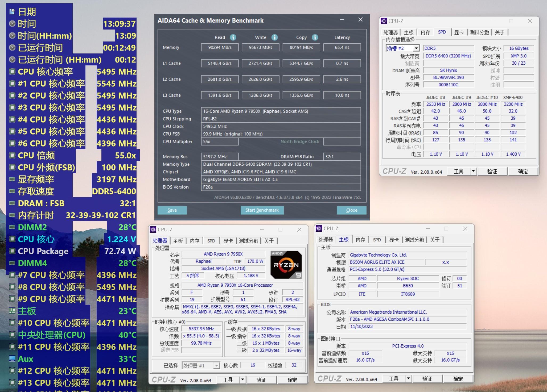Click the clock icon beside 已运行时间 row
The width and height of the screenshot is (547, 392).
[12, 48]
